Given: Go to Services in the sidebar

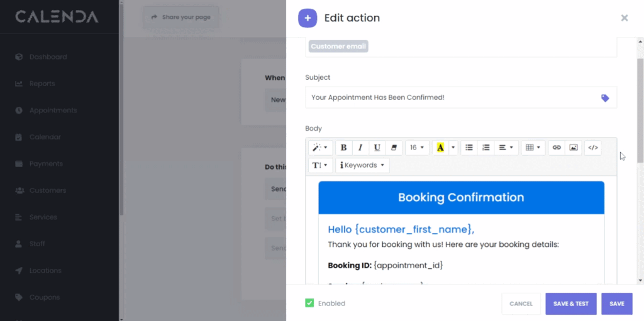Looking at the screenshot, I should 43,217.
